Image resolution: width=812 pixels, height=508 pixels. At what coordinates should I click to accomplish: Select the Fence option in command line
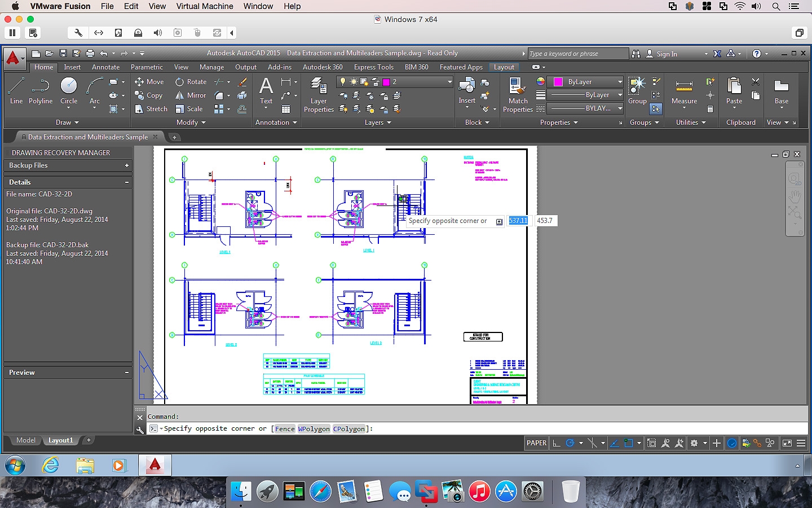285,429
